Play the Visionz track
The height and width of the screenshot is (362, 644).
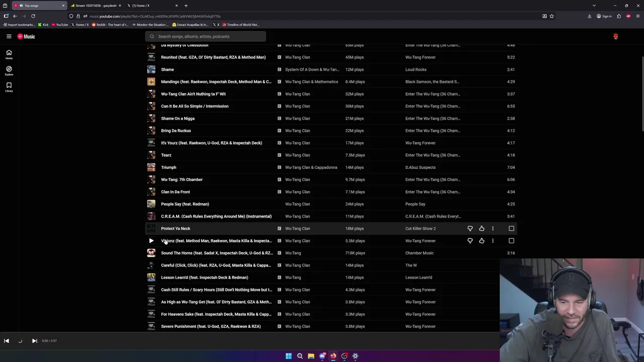coord(151,241)
